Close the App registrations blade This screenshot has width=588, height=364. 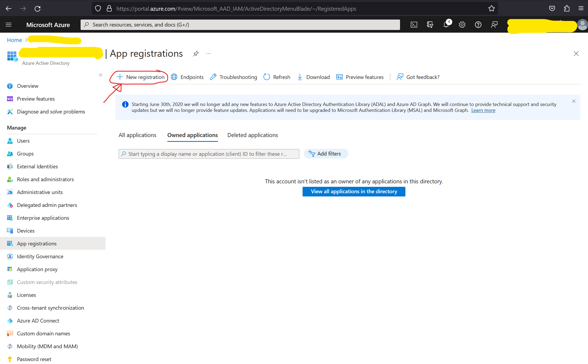click(x=576, y=54)
